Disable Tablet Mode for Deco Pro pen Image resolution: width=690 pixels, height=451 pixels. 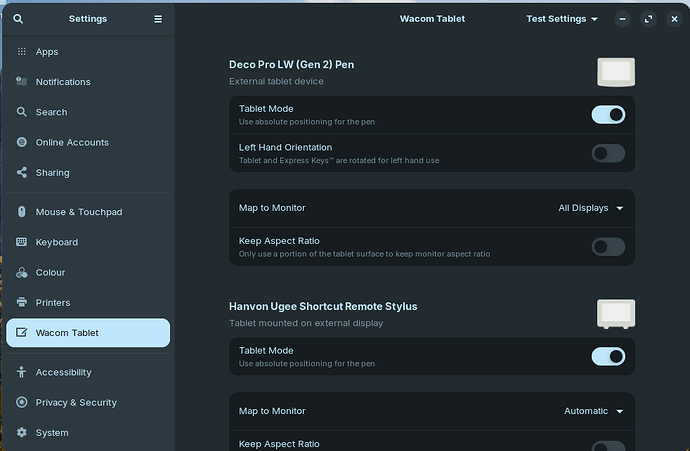(608, 115)
